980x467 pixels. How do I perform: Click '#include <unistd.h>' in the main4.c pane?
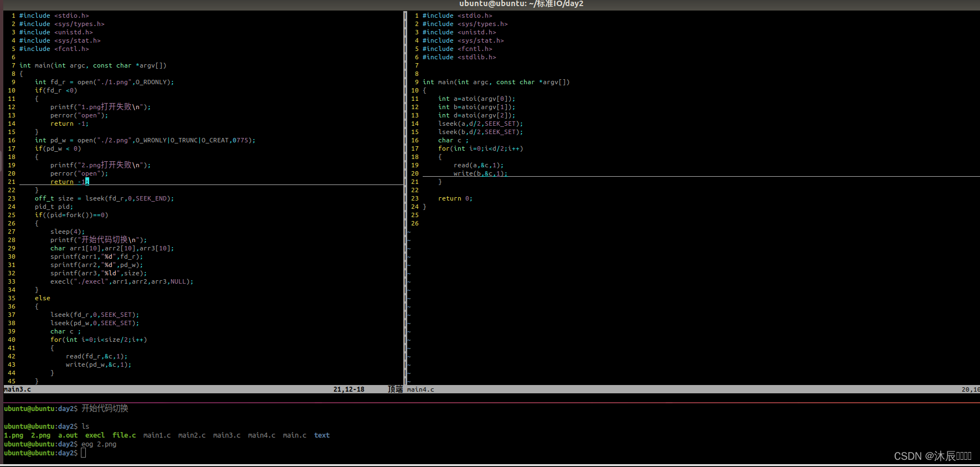pyautogui.click(x=459, y=32)
